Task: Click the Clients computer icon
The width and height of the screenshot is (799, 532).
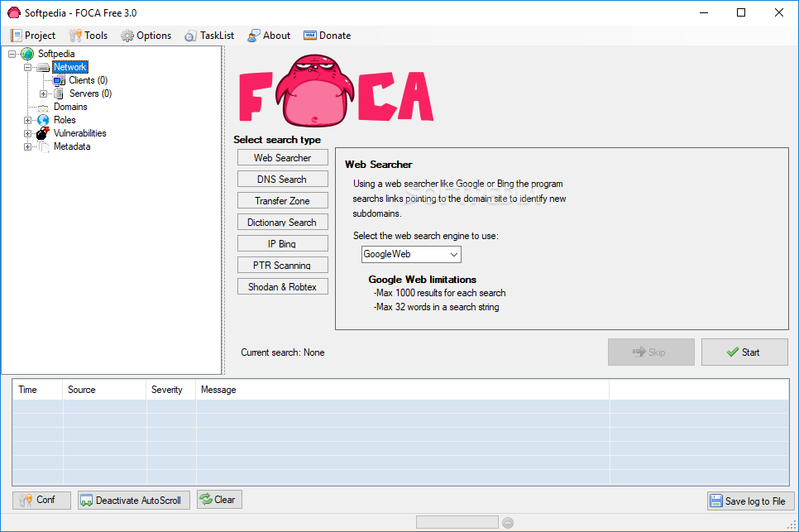Action: coord(59,80)
